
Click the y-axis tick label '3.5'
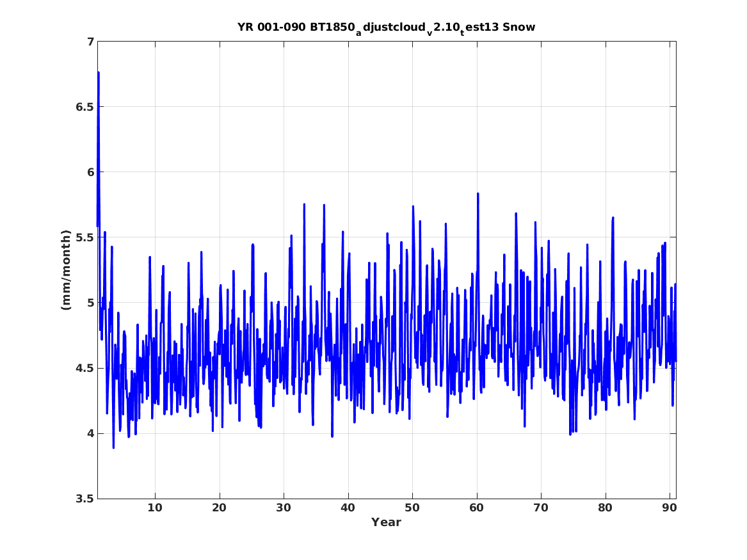[x=84, y=499]
